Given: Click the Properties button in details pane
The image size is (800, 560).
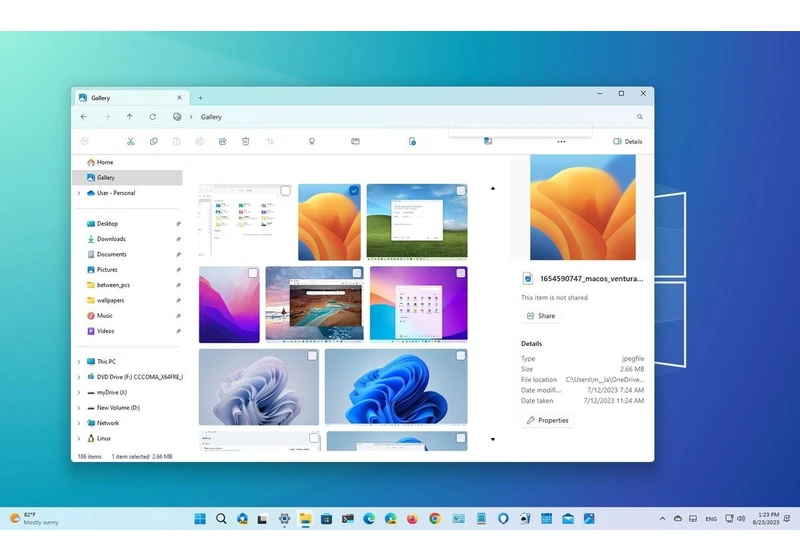Looking at the screenshot, I should point(547,420).
